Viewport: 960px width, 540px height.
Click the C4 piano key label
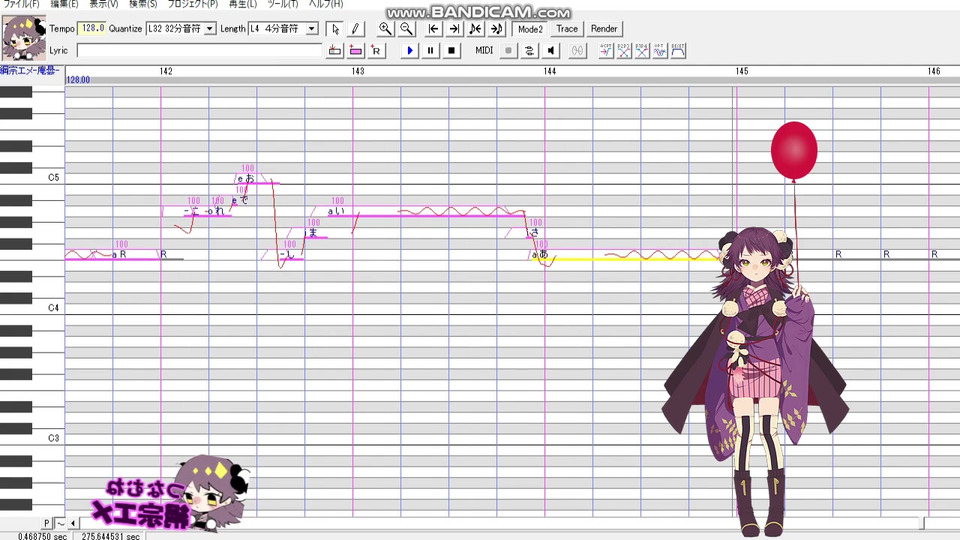(54, 308)
